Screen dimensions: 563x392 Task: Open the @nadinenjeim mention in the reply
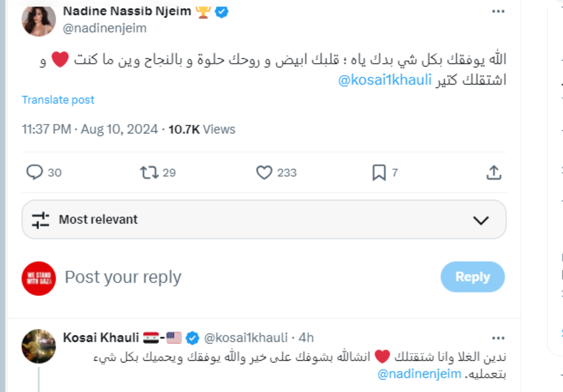419,374
